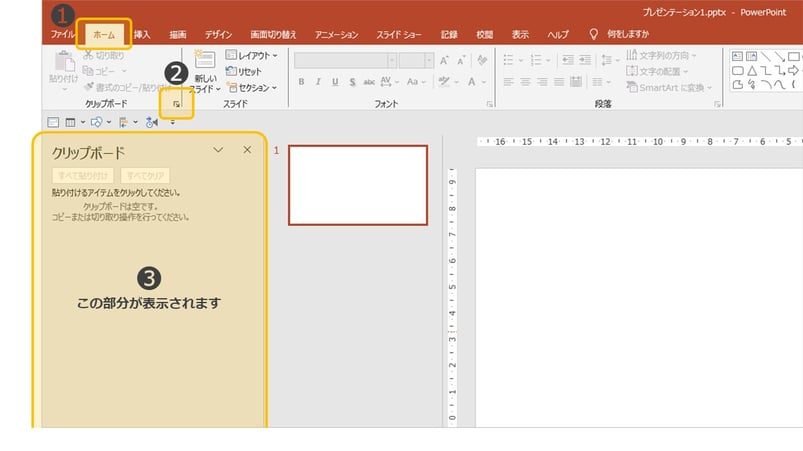The width and height of the screenshot is (803, 451).
Task: Collapse the クリップボード pane options chevron
Action: point(218,150)
